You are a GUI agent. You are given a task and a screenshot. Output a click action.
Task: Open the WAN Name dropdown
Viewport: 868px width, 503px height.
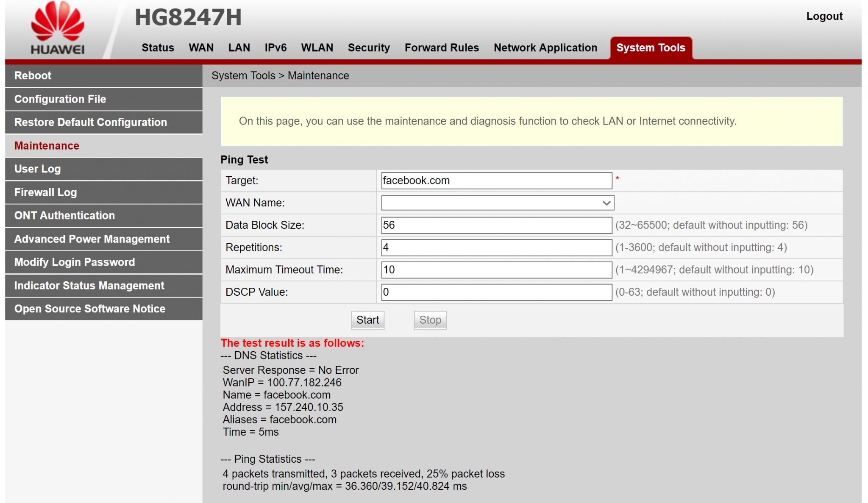(497, 203)
